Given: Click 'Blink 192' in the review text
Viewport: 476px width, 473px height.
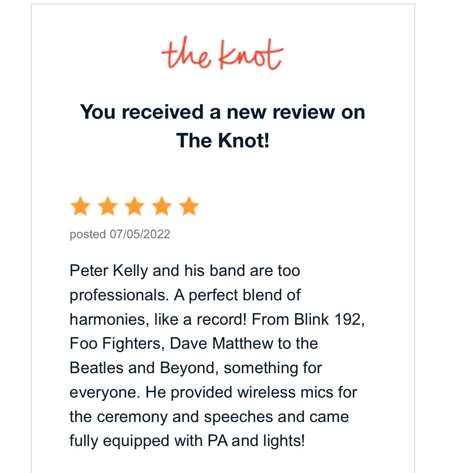Looking at the screenshot, I should [329, 320].
